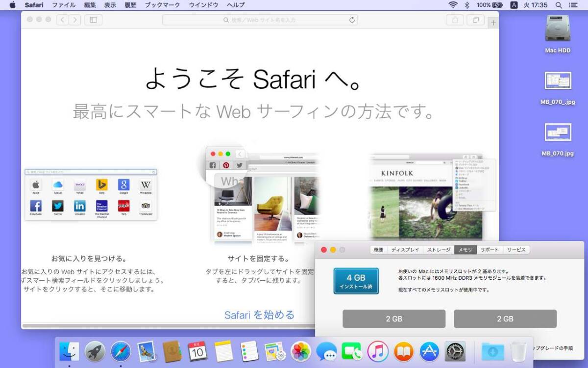The image size is (588, 368).
Task: Add a new tab with plus button
Action: (x=493, y=23)
